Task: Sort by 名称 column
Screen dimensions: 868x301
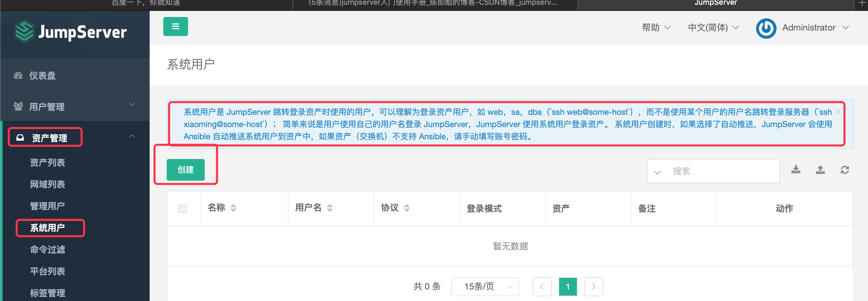Action: (x=233, y=208)
